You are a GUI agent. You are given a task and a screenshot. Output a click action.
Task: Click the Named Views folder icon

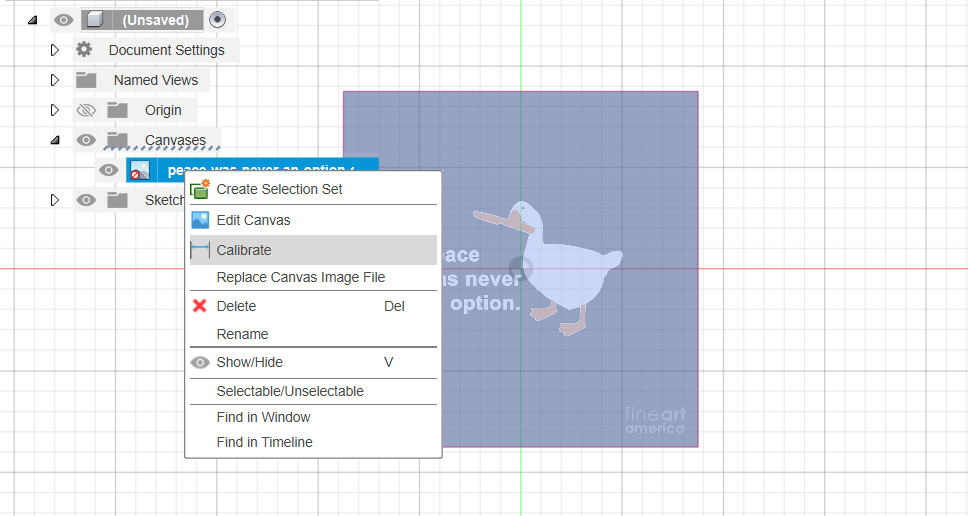point(86,80)
